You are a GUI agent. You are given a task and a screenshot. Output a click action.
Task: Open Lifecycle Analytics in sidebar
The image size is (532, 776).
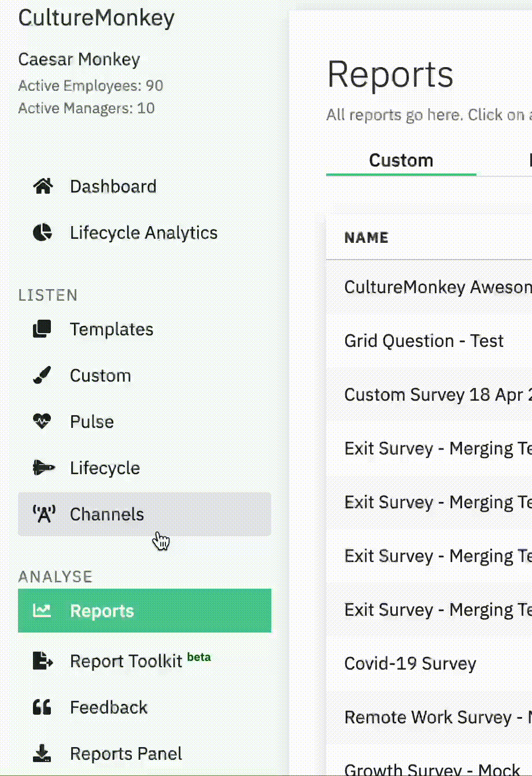coord(145,232)
